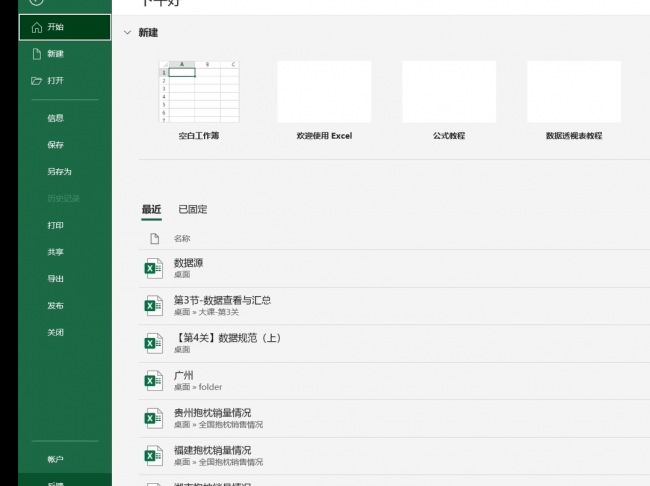Click the 桌面 » 大课-第3关 path
This screenshot has width=650, height=486.
click(206, 312)
